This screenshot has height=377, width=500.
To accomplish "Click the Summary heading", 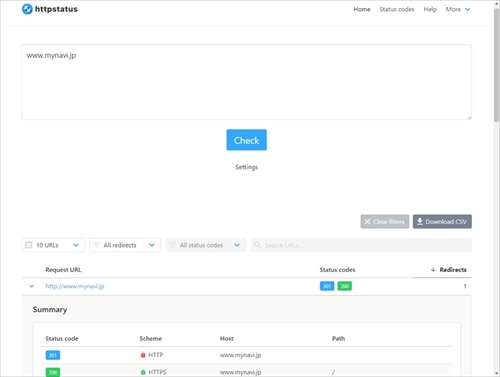I will coord(50,309).
